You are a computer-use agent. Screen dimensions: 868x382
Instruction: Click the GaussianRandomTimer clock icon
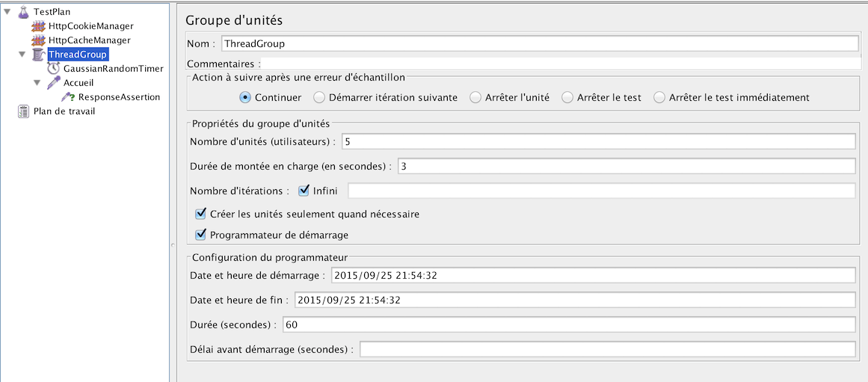tap(53, 69)
